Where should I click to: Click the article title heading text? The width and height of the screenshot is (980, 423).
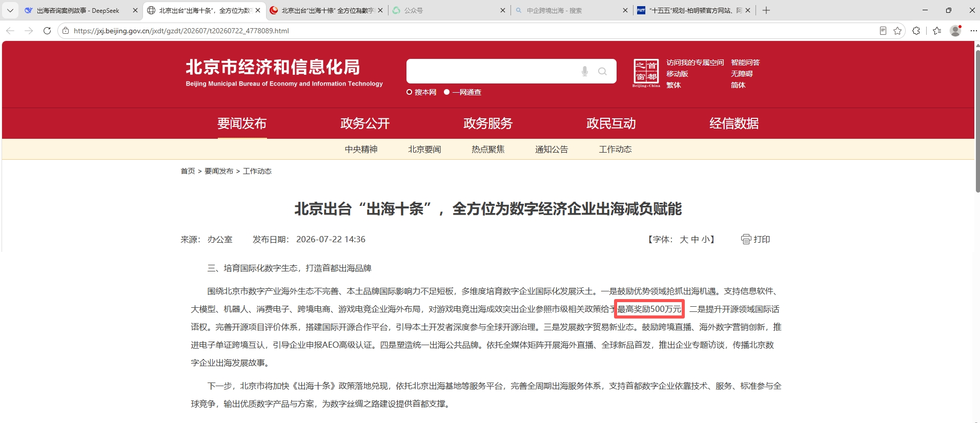488,209
